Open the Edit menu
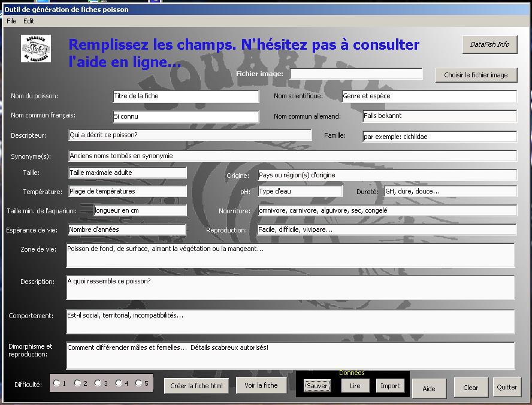The width and height of the screenshot is (532, 405). point(29,21)
